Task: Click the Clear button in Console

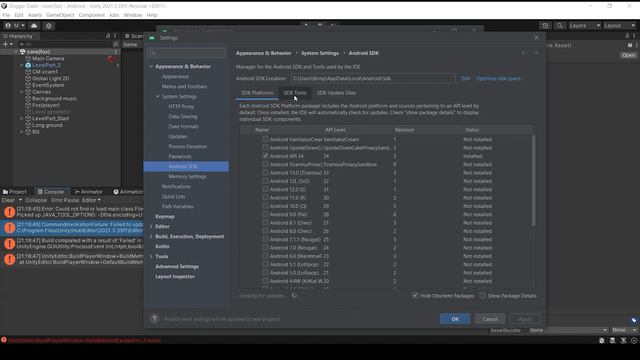Action: coord(8,200)
